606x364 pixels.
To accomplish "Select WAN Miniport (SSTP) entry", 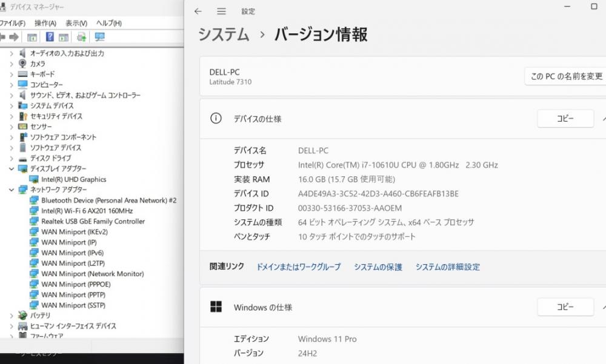I will 73,305.
